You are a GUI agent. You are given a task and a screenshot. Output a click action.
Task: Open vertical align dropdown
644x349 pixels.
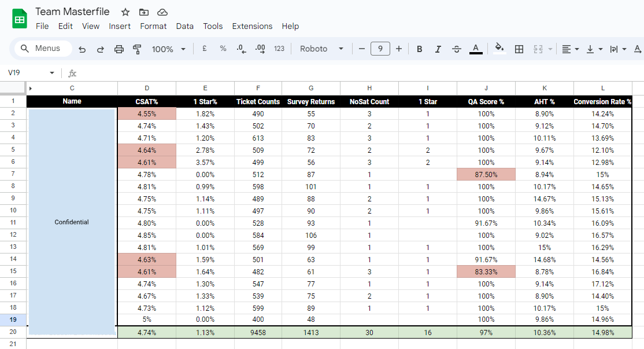coord(594,49)
